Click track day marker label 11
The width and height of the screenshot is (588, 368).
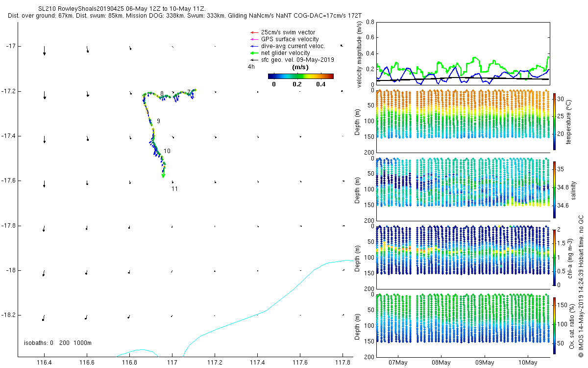point(174,188)
